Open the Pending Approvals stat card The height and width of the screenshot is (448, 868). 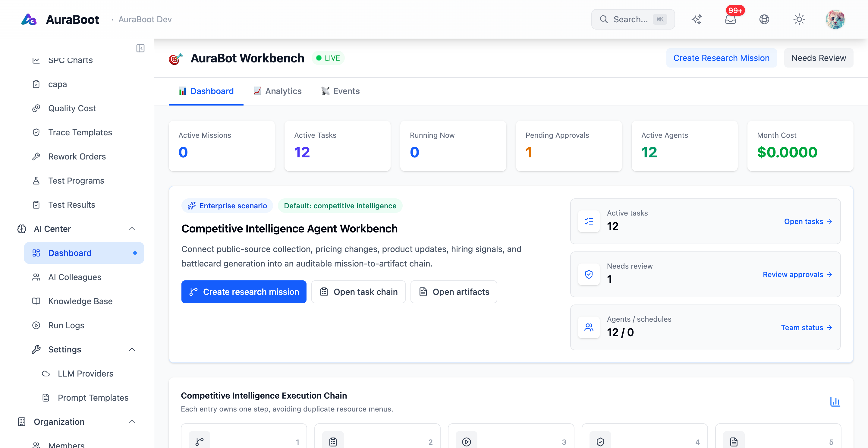[x=569, y=146]
